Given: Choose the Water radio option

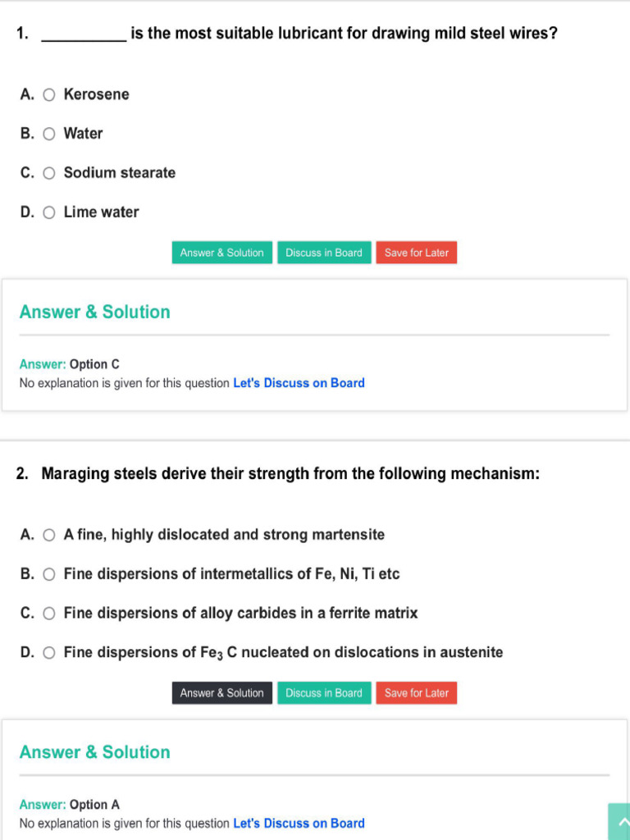Looking at the screenshot, I should click(49, 134).
